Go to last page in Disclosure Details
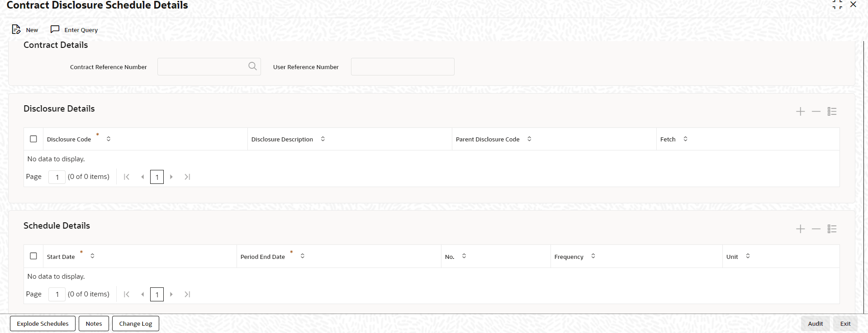Viewport: 868px width, 333px height. click(187, 177)
